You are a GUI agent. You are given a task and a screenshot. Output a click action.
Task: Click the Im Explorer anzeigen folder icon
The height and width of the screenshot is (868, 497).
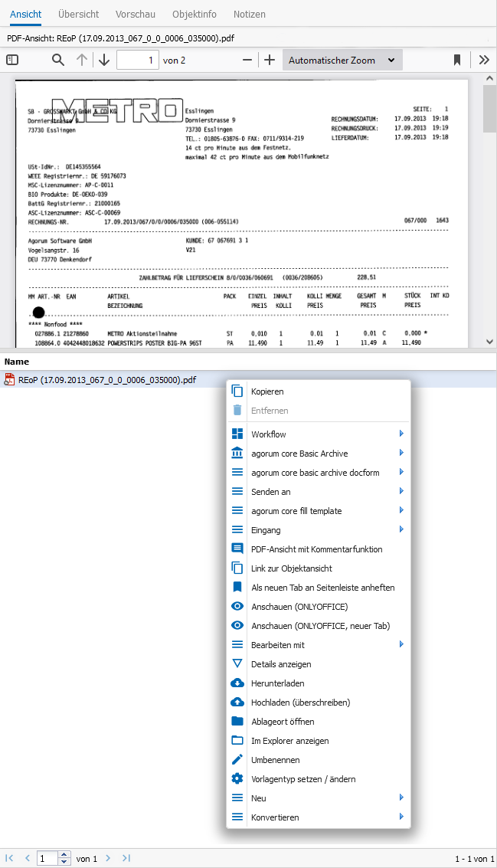(x=237, y=740)
